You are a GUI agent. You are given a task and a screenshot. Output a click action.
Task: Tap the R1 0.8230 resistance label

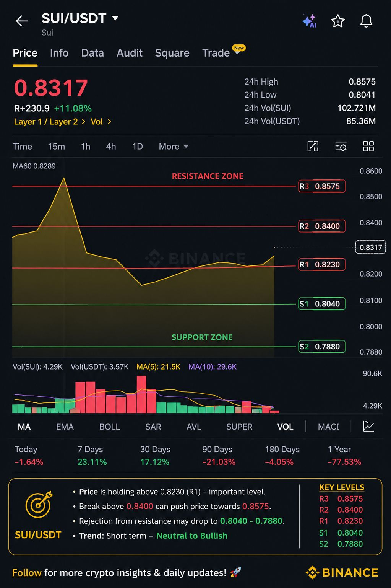coord(322,264)
